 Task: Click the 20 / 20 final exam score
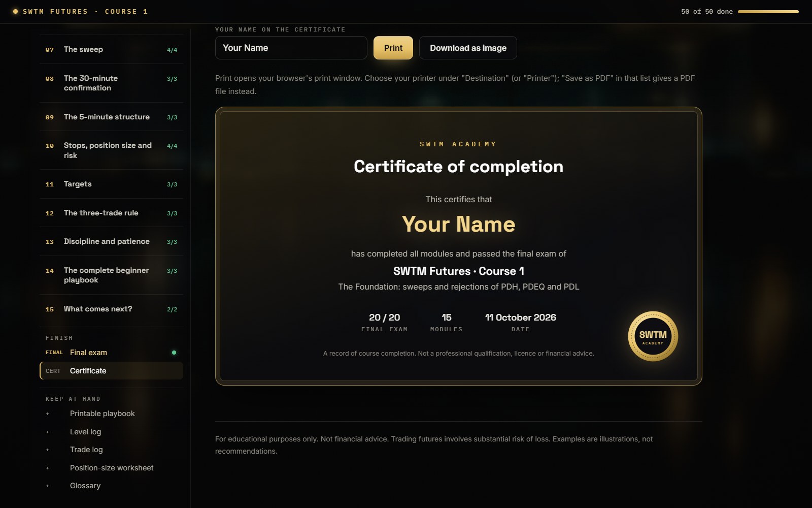tap(384, 317)
